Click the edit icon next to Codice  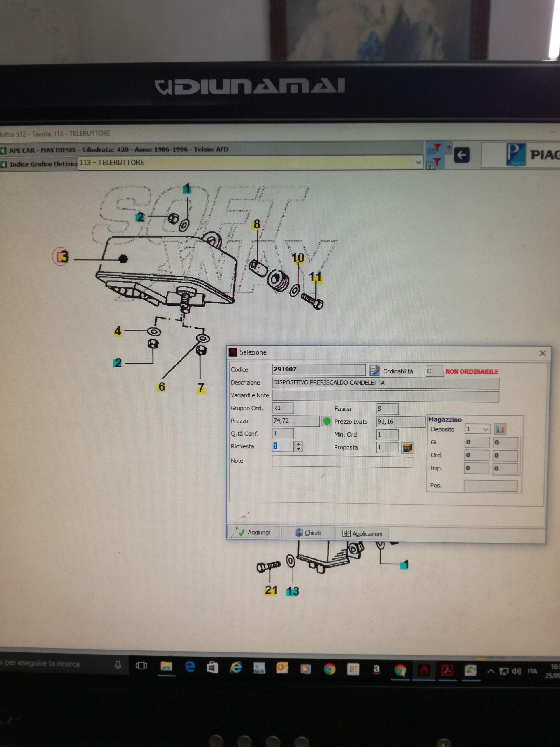374,371
